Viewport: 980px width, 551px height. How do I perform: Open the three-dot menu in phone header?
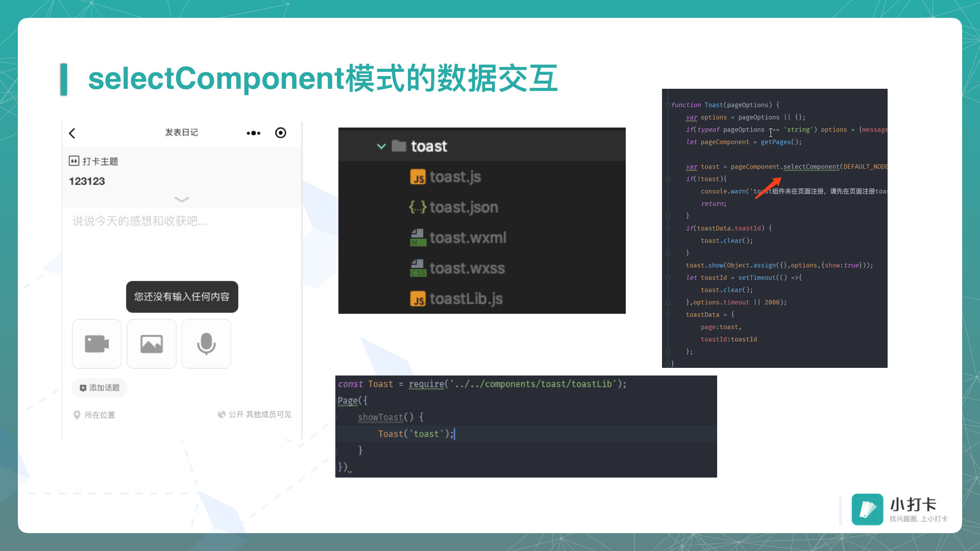[254, 133]
